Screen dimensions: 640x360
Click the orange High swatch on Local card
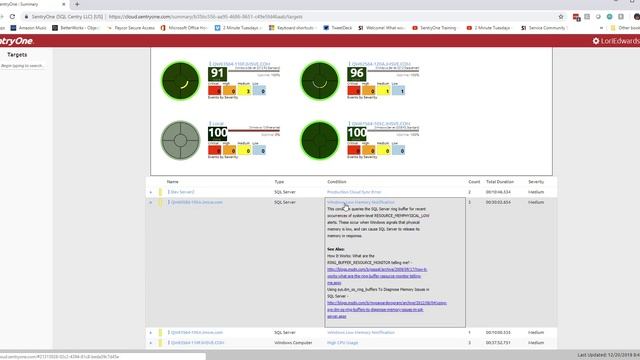[229, 150]
